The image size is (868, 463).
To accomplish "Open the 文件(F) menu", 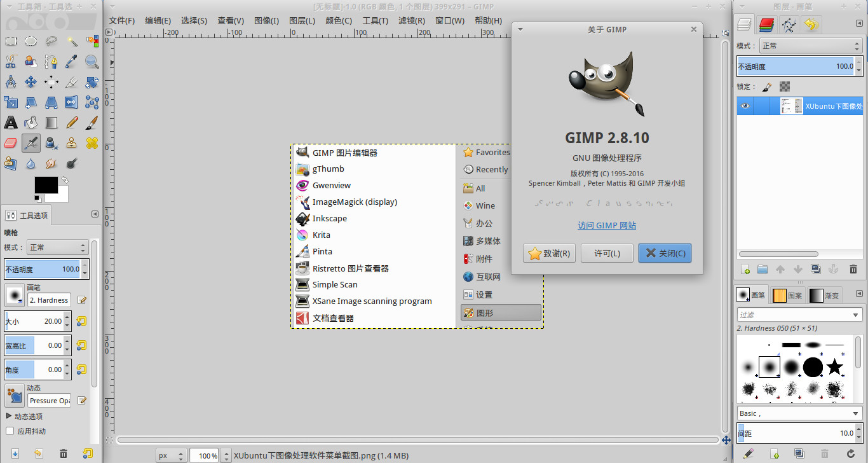I will coord(122,20).
